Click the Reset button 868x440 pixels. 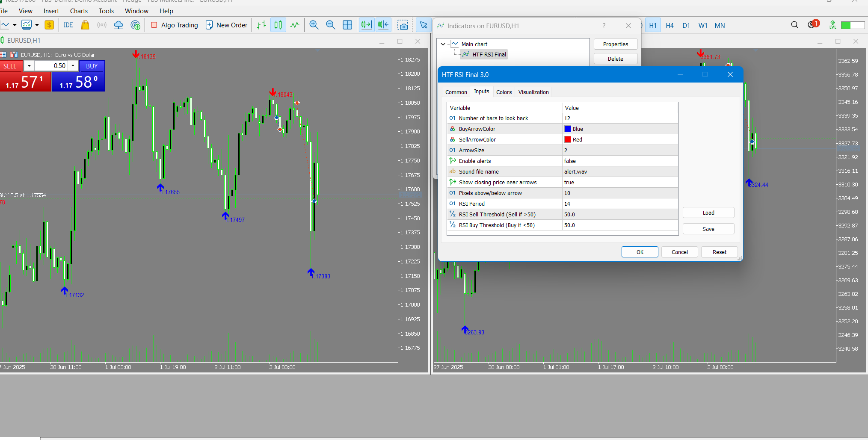tap(719, 252)
